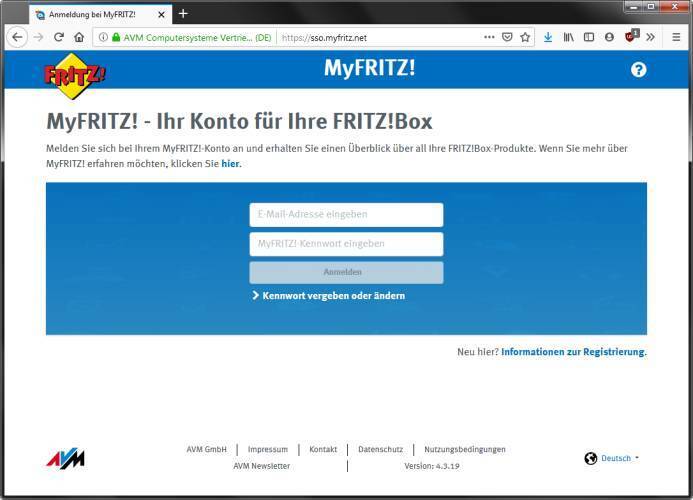Screen dimensions: 693x500
Task: Open the Downloads arrow icon
Action: tap(548, 37)
